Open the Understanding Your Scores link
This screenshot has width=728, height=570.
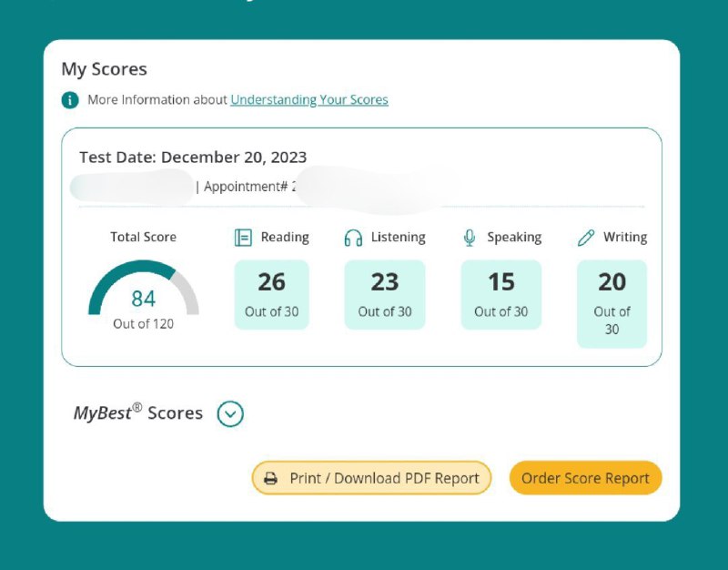pyautogui.click(x=309, y=100)
